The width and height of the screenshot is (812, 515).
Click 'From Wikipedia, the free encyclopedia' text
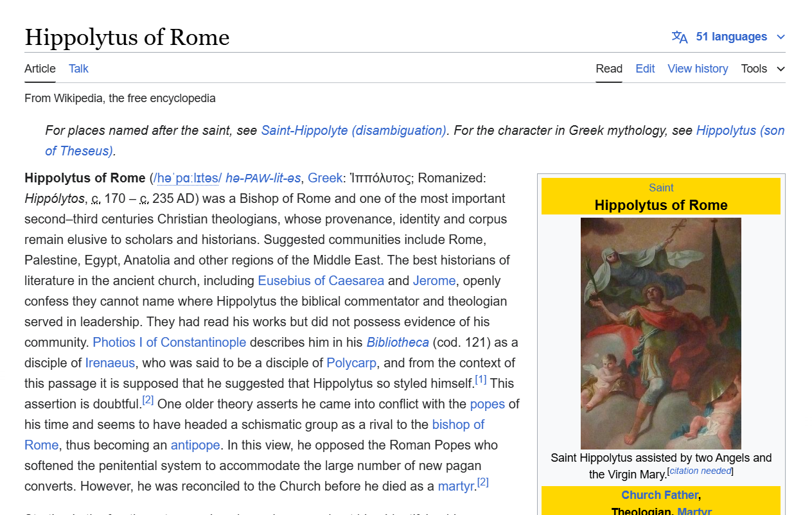coord(120,98)
